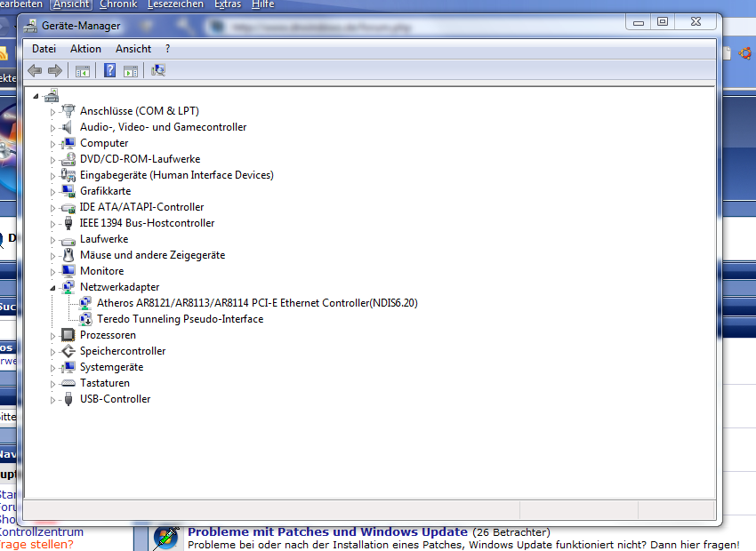Expand the Monitore node
This screenshot has height=551, width=756.
[53, 272]
